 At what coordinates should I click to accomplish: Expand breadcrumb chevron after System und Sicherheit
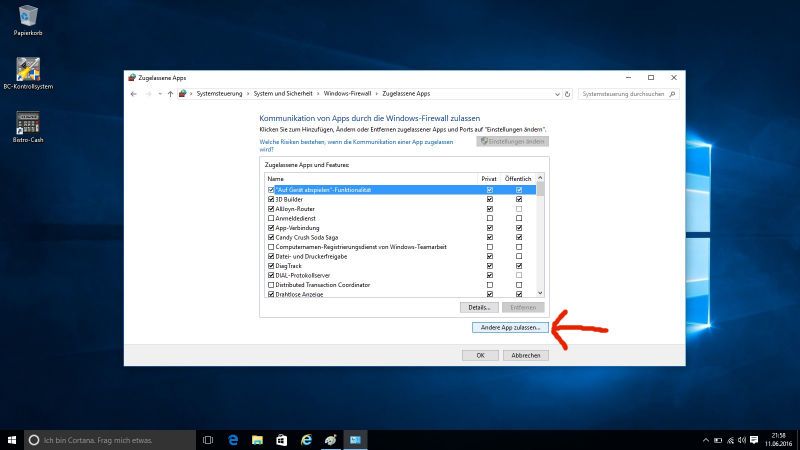coord(318,94)
